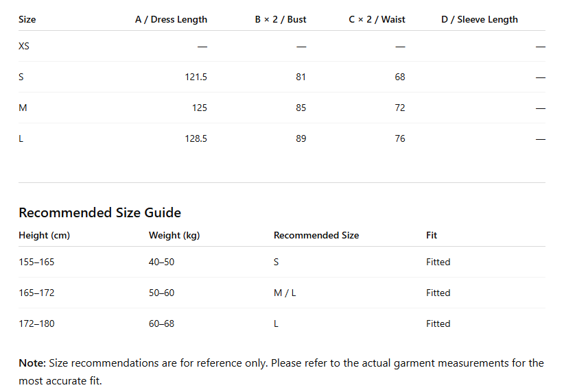Click the B × 2 / Bust header
564x392 pixels.
[x=281, y=19]
